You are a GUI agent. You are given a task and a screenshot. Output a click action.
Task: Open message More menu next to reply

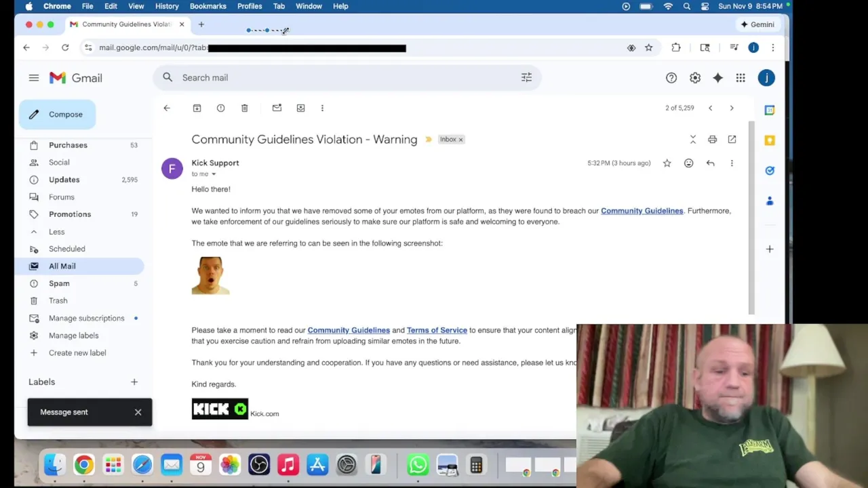(732, 163)
